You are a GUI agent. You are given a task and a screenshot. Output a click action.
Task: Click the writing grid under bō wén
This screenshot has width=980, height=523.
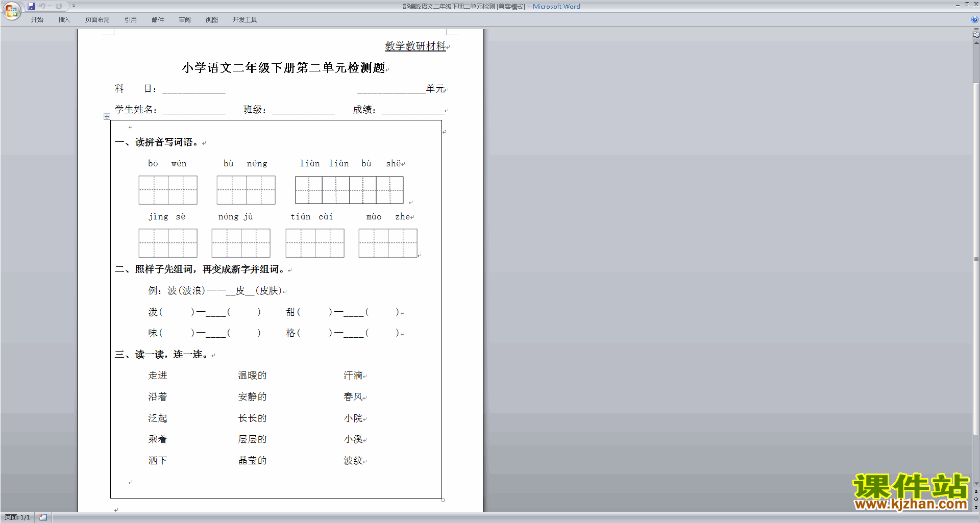(168, 190)
